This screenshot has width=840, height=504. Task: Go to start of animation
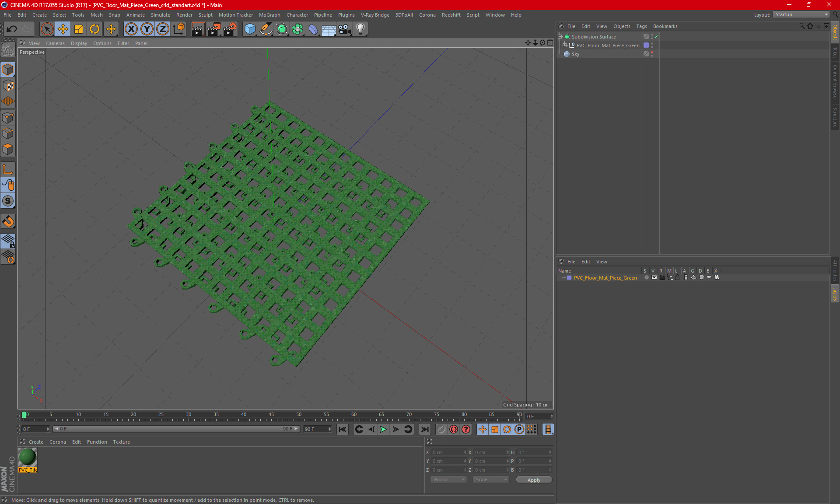tap(343, 429)
